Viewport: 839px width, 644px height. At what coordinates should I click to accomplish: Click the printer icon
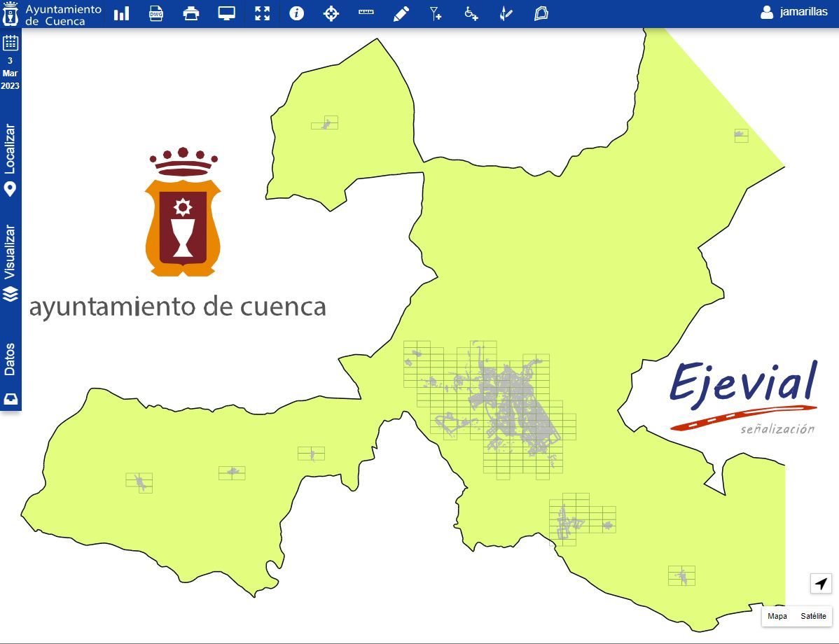191,13
